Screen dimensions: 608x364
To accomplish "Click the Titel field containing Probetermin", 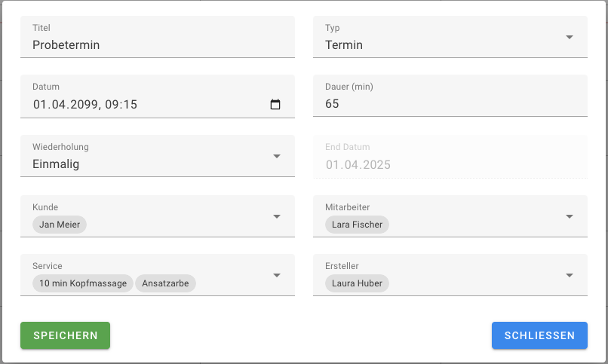I will 151,45.
